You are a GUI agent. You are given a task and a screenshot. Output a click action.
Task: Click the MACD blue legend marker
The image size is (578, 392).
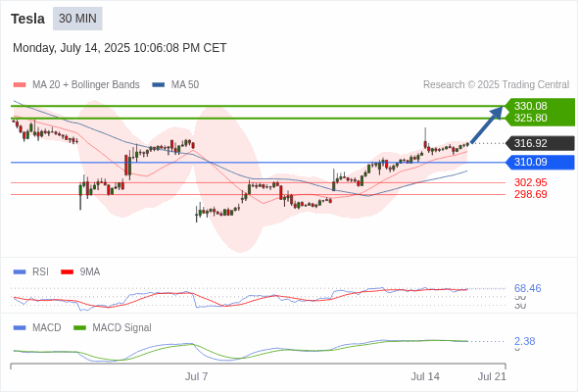[x=20, y=328]
